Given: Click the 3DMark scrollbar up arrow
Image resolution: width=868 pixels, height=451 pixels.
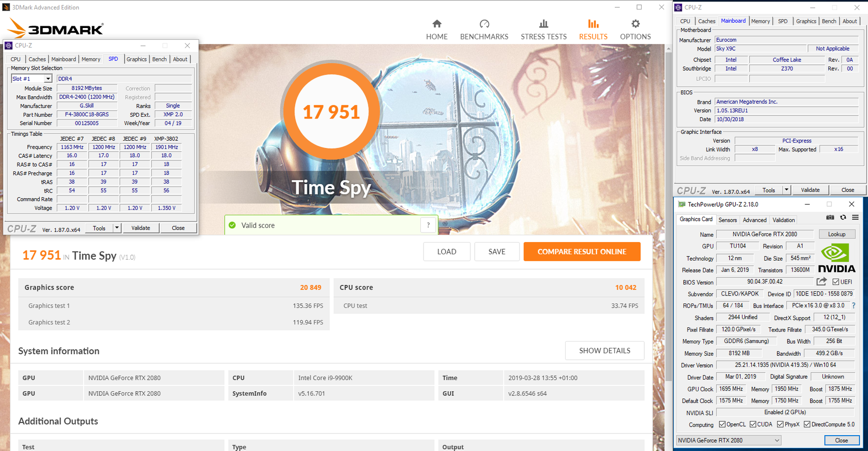Looking at the screenshot, I should [x=668, y=48].
